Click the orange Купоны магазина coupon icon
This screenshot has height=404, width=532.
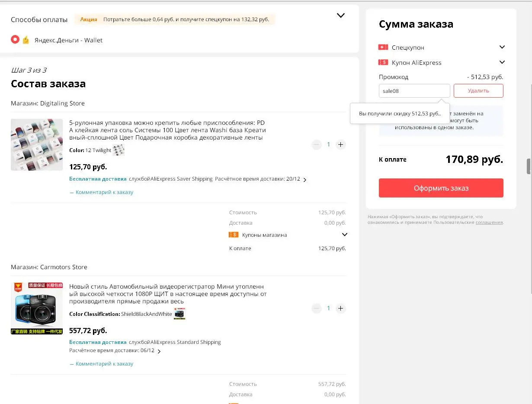point(234,235)
